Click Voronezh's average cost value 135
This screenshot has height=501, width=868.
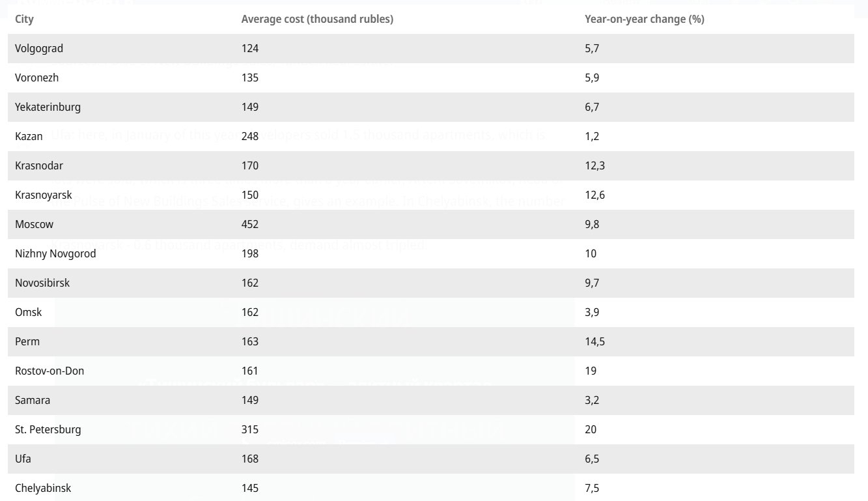click(x=250, y=78)
